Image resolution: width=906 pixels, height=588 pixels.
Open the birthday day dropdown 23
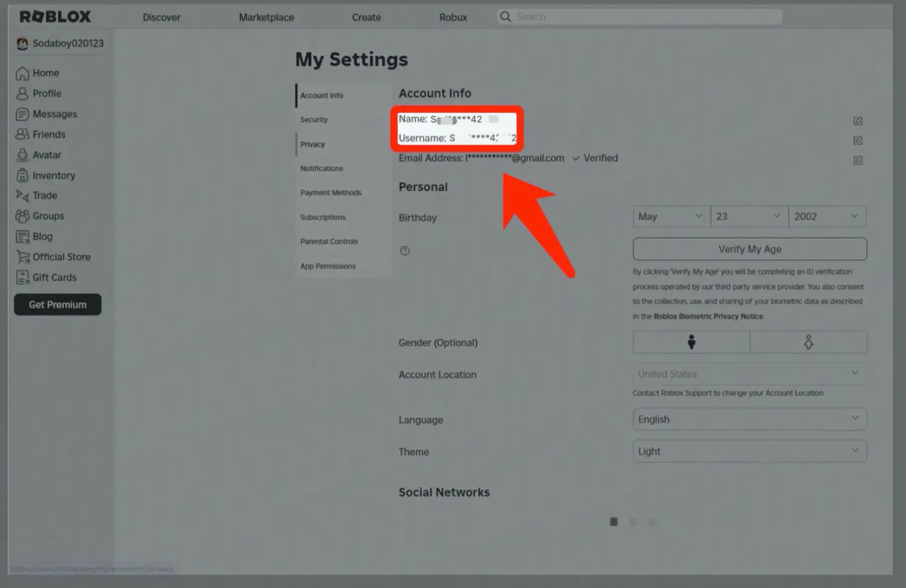pos(749,217)
